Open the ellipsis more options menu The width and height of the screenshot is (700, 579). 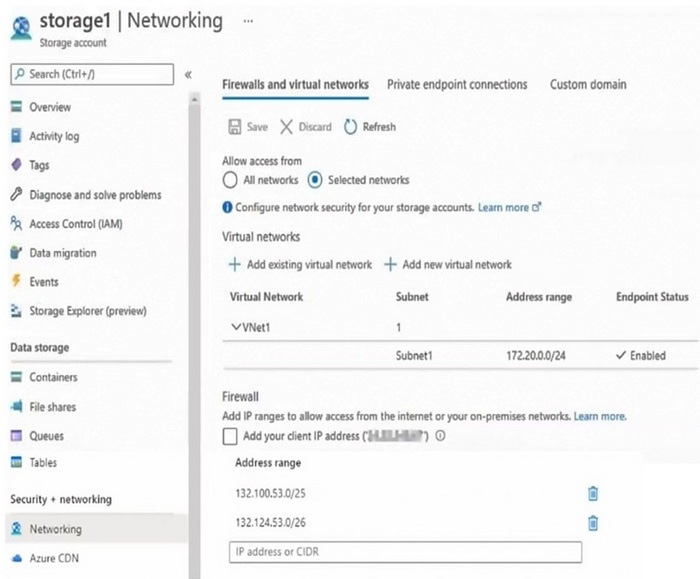pyautogui.click(x=248, y=21)
